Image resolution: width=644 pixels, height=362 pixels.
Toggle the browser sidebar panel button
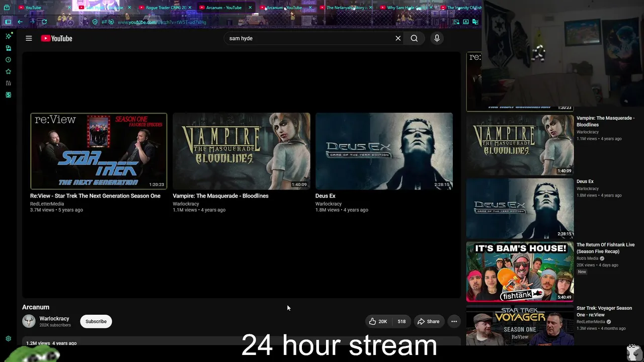pos(8,22)
